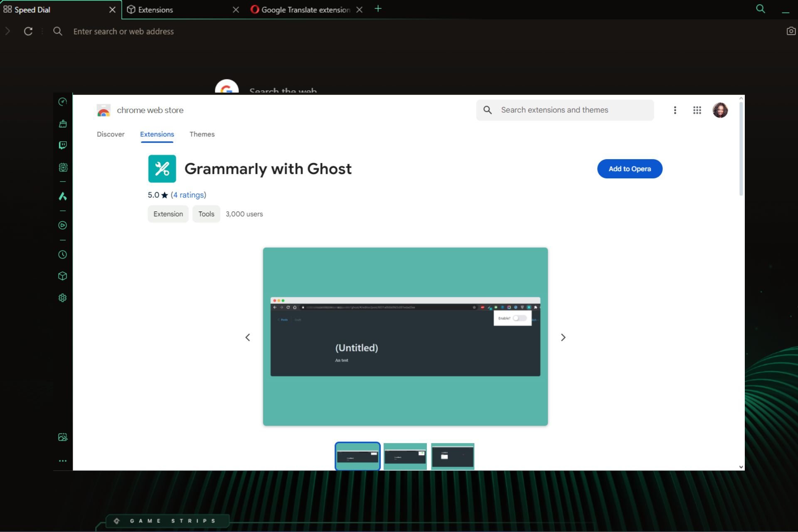
Task: Select the first screenshot thumbnail
Action: 357,456
